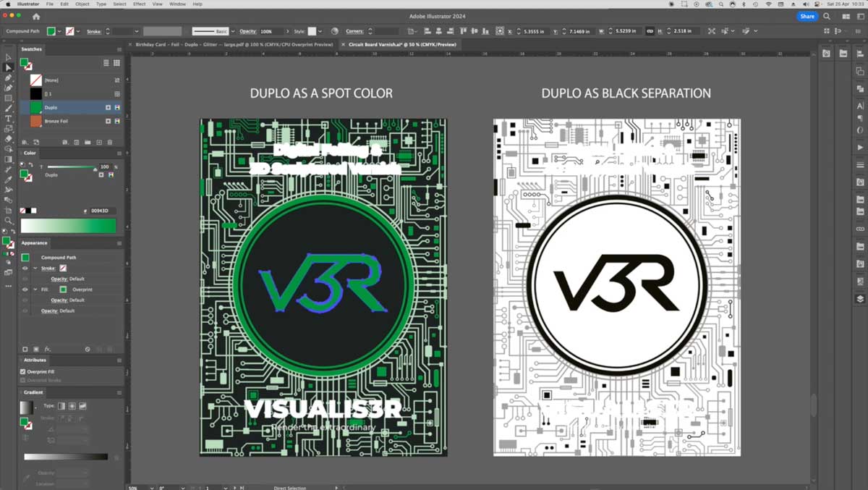The image size is (868, 490).
Task: Uncheck the Overprint Fill checkbox
Action: click(23, 371)
